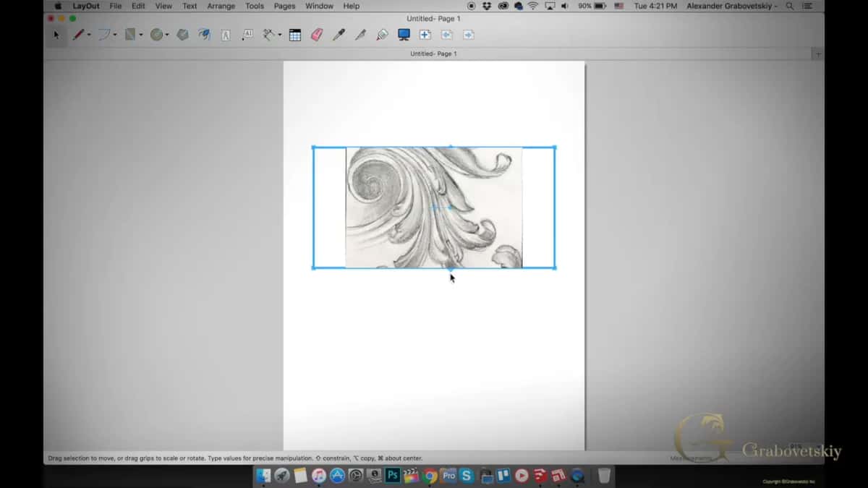Image resolution: width=868 pixels, height=488 pixels.
Task: Choose the Polygon tool
Action: [x=183, y=35]
